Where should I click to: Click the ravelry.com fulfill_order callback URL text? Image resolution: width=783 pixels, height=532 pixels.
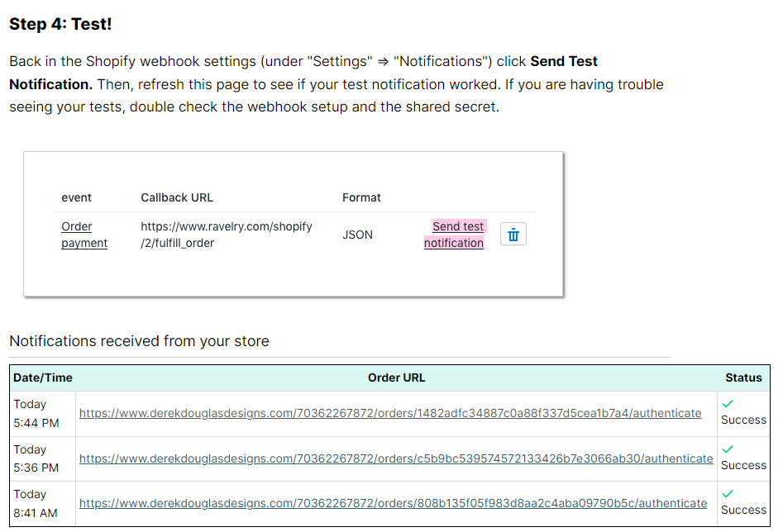click(226, 235)
